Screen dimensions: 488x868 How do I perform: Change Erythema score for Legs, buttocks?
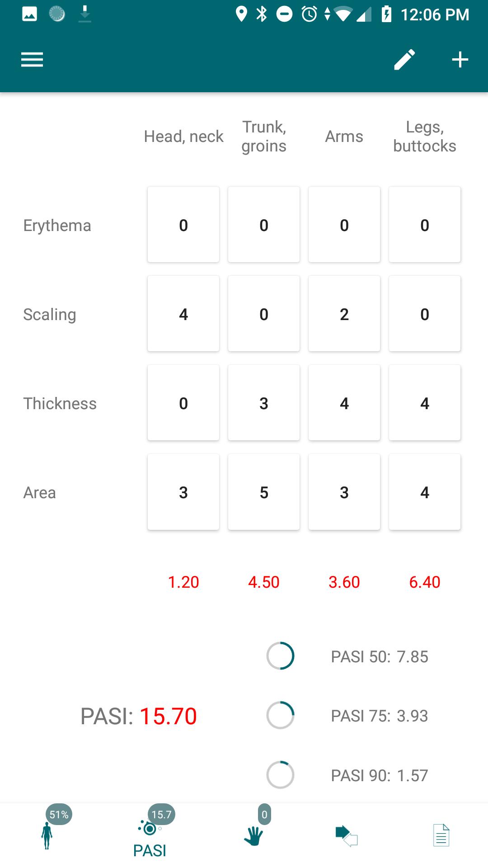point(425,225)
